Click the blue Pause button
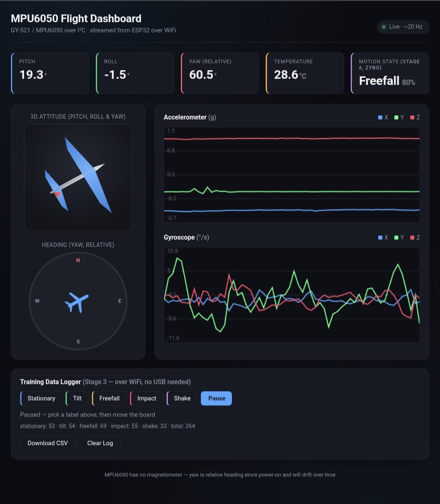This screenshot has width=440, height=504. (216, 398)
